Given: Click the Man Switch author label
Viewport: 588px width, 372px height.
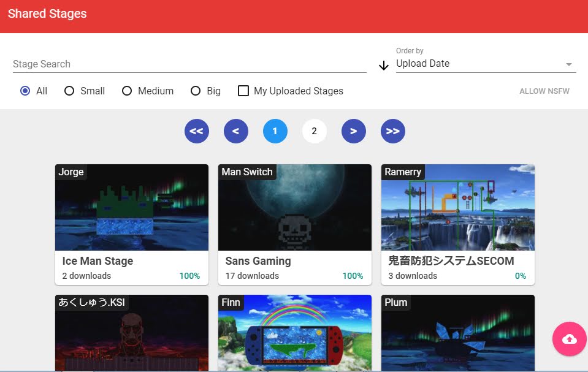Looking at the screenshot, I should coord(246,172).
